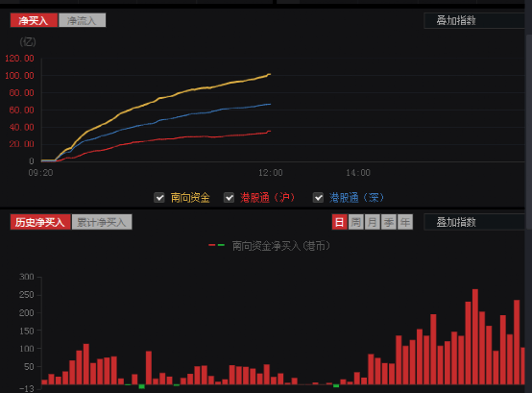Select the 历史净买入 tab

click(40, 222)
